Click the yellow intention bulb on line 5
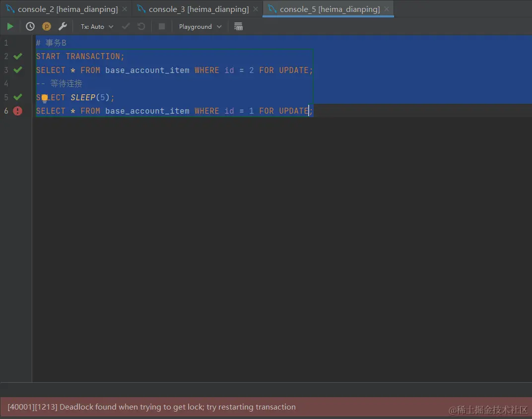 (45, 99)
